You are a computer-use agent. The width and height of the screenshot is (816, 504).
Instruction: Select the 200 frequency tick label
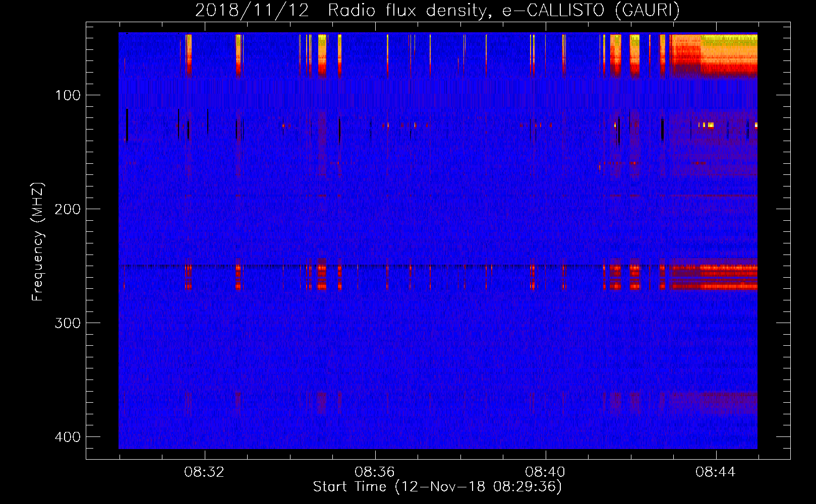click(68, 209)
